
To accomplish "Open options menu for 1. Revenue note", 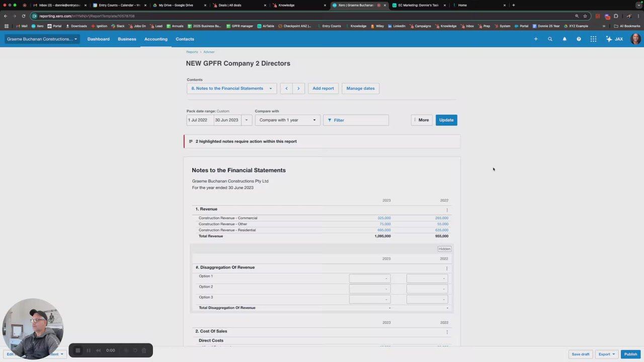I will 447,210.
